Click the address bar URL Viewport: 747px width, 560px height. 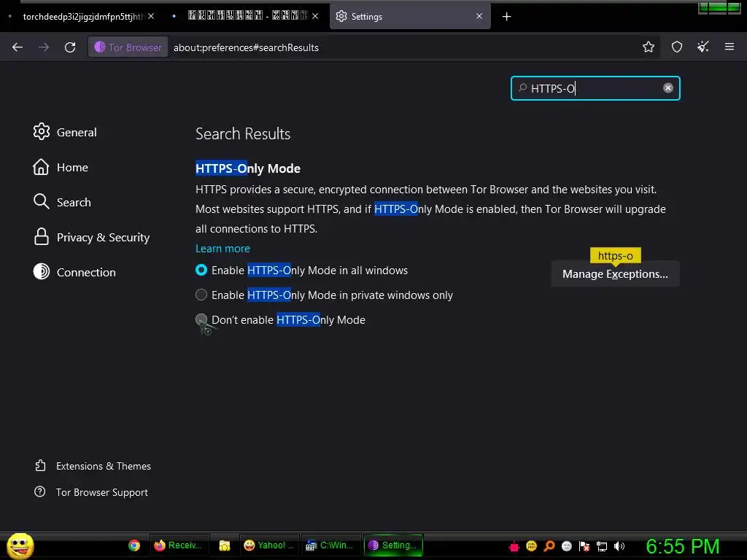pos(246,47)
